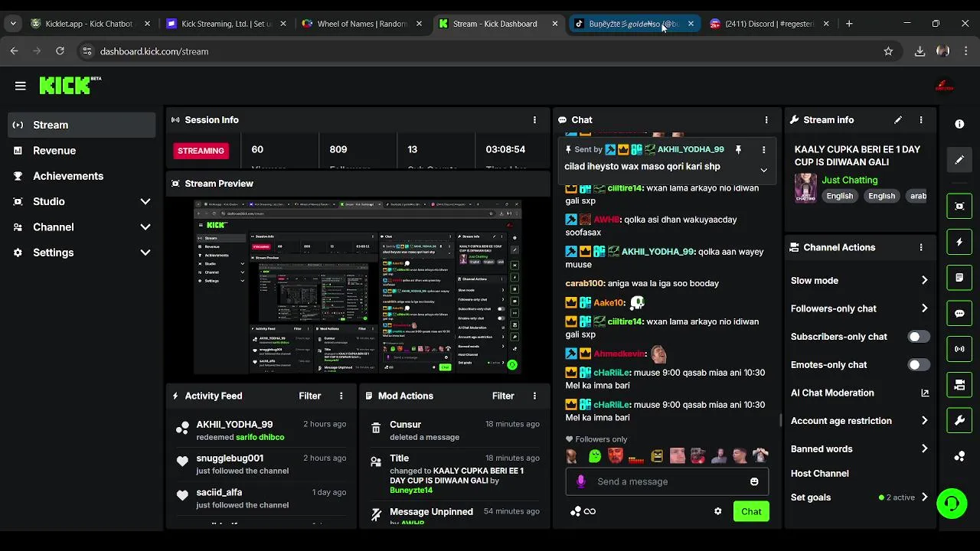Open the hamburger menu beside Kick logo
The height and width of the screenshot is (551, 980).
point(21,86)
